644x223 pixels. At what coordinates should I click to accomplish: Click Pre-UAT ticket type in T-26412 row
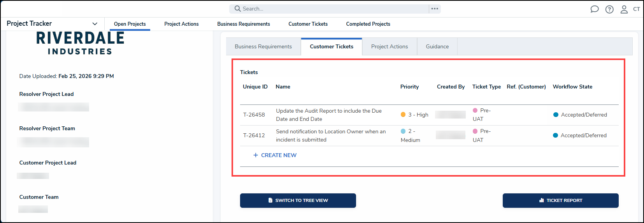[482, 135]
